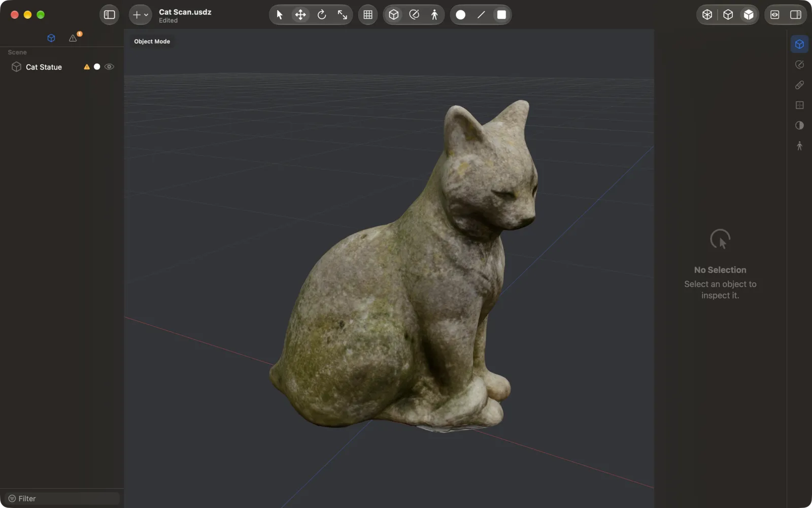Click the white dot beside Cat Statue
The height and width of the screenshot is (508, 812).
[97, 67]
